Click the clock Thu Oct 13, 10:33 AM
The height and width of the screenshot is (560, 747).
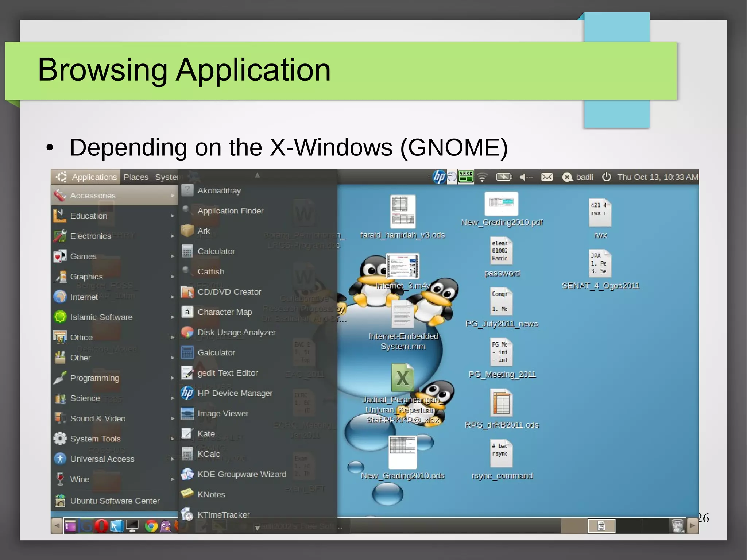pyautogui.click(x=658, y=177)
